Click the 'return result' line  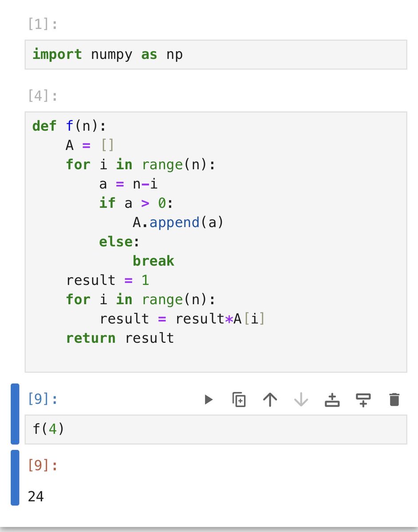[120, 338]
